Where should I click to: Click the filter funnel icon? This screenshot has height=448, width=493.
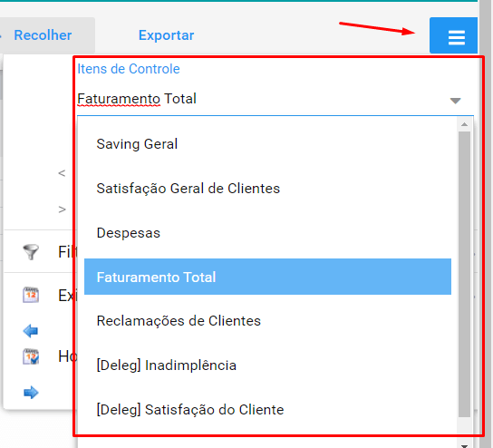pos(31,252)
